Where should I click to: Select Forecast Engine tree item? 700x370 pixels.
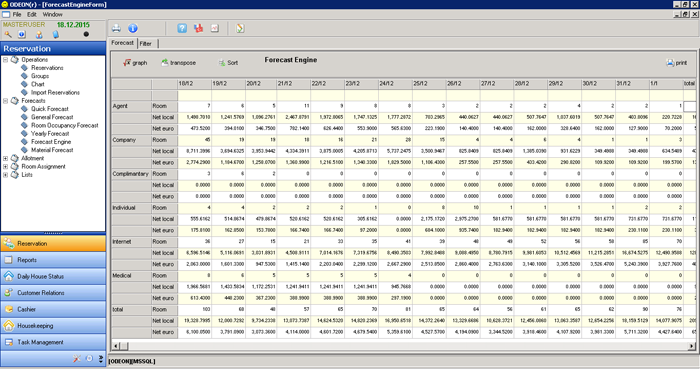pyautogui.click(x=51, y=142)
